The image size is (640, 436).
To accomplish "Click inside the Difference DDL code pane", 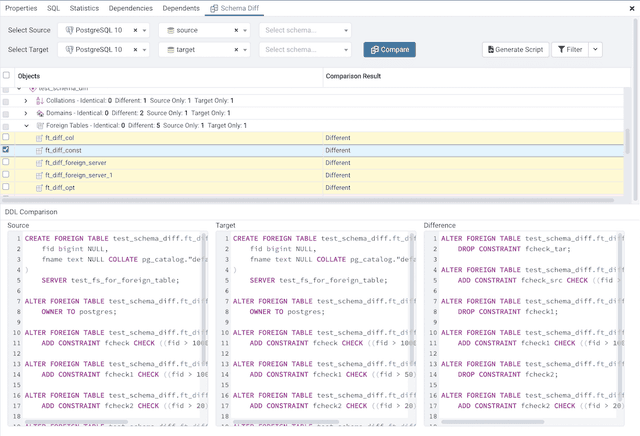I will coord(524,328).
